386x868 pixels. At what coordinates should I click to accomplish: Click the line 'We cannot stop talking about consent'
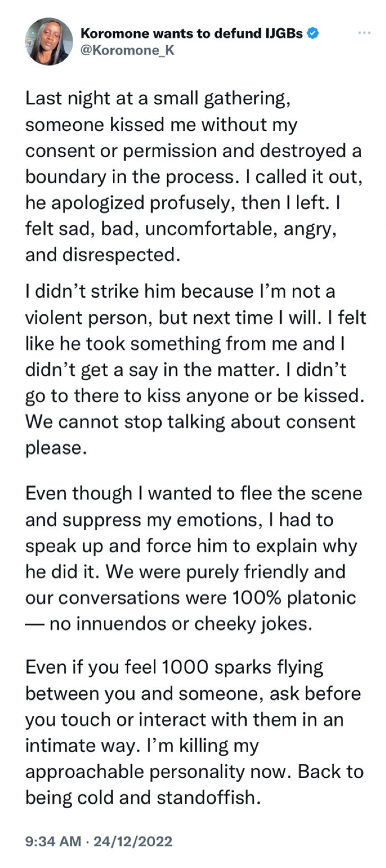[x=190, y=422]
